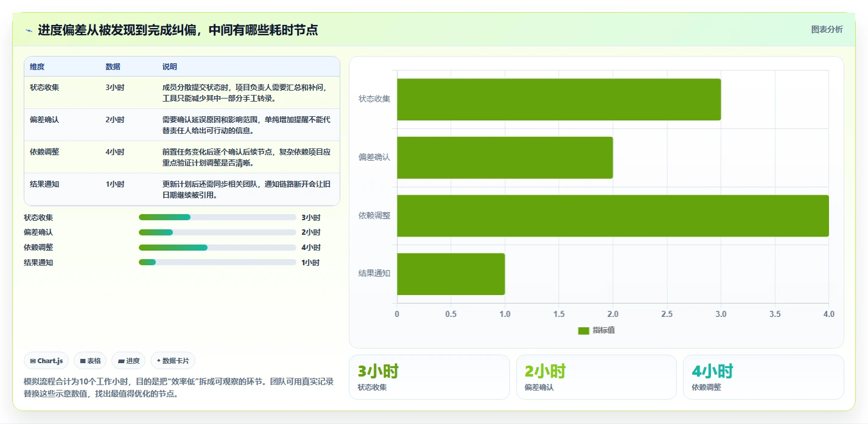This screenshot has width=868, height=424.
Task: Click the 依赖调整 chart axis label
Action: click(x=374, y=215)
